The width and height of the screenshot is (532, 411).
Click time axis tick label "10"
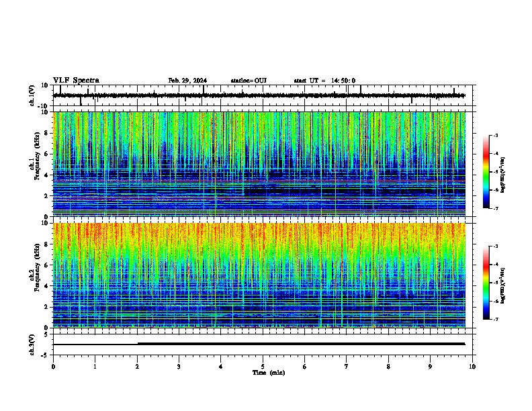pos(472,367)
